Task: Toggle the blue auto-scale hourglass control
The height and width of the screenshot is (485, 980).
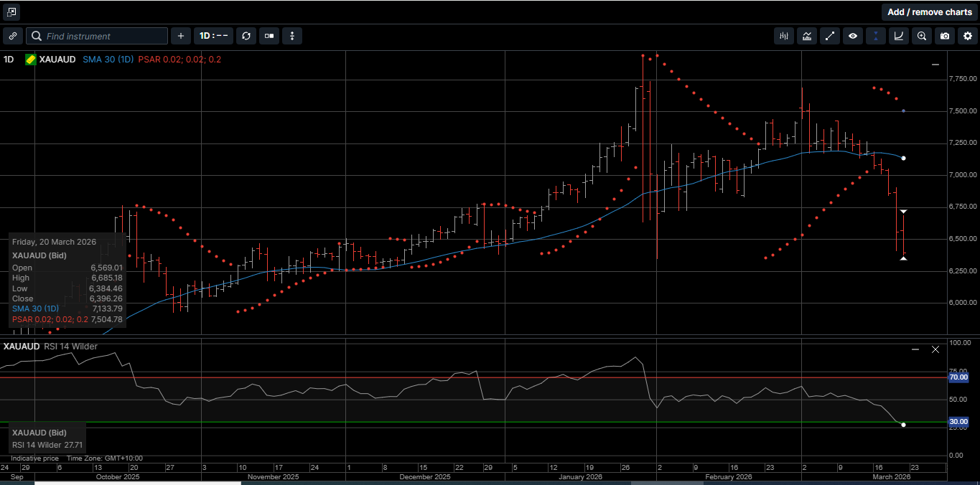Action: point(876,36)
